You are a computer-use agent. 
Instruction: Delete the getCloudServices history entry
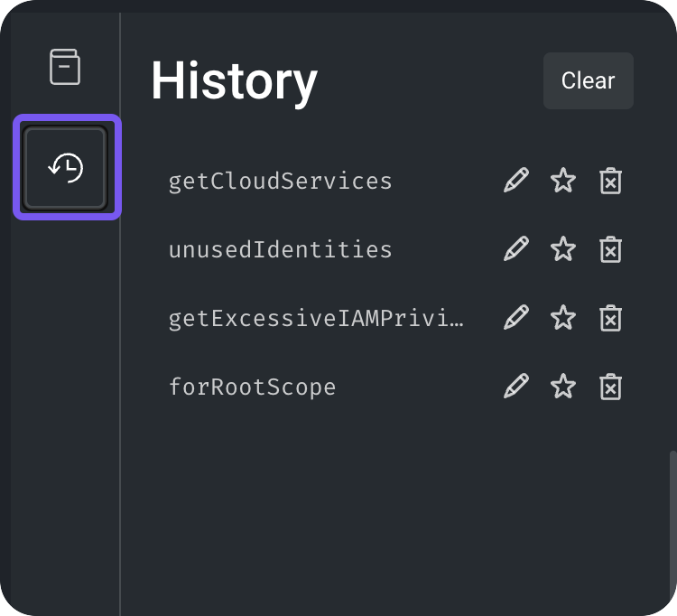(611, 181)
